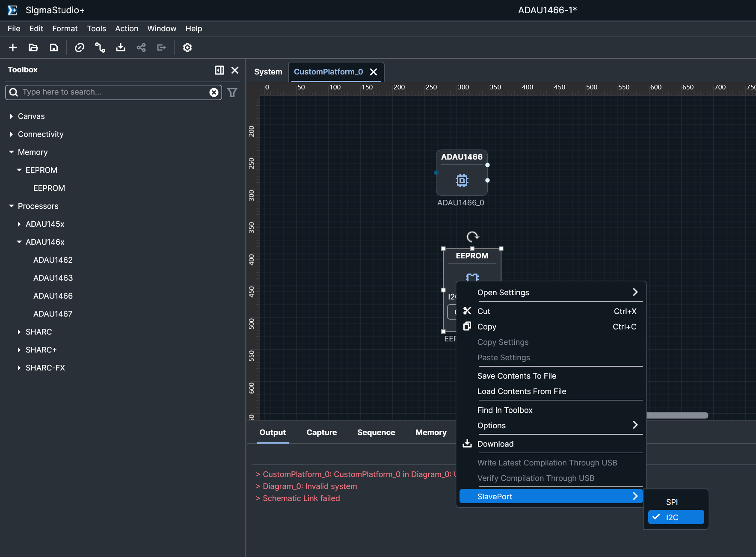Collapse the Memory tree category

12,152
